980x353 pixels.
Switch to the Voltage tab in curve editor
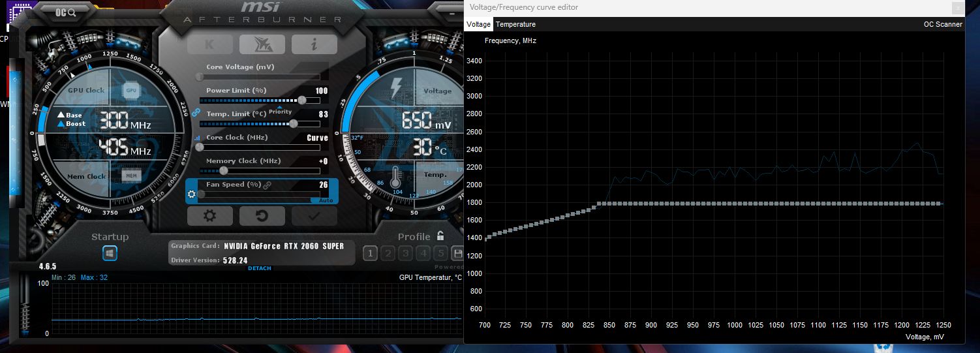click(479, 24)
